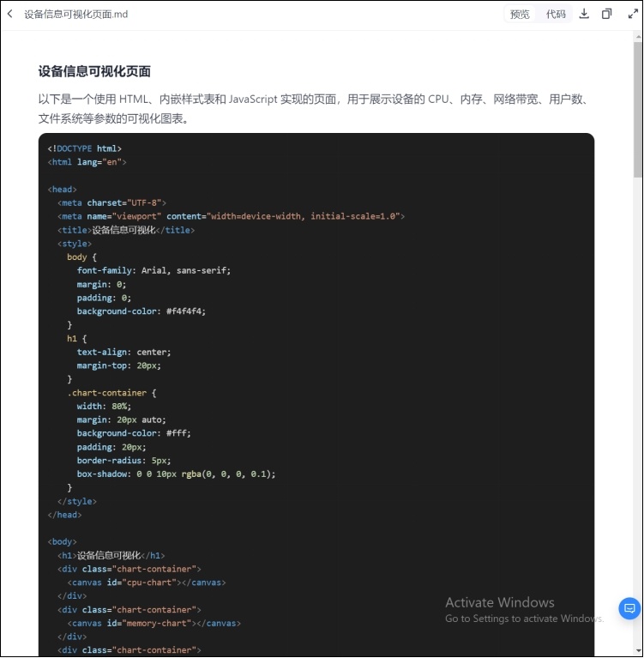The width and height of the screenshot is (644, 658).
Task: Click the scrollbar up arrow
Action: (x=638, y=37)
